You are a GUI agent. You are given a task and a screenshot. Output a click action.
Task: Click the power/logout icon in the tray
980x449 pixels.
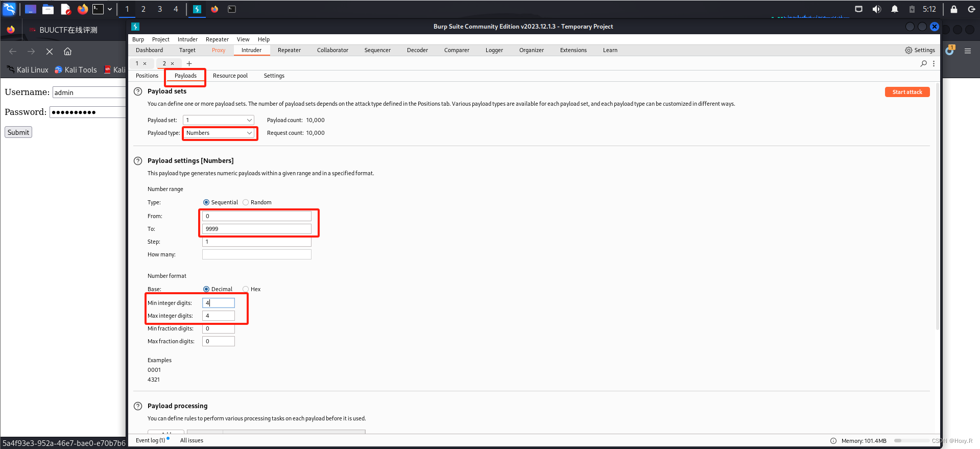[971, 9]
